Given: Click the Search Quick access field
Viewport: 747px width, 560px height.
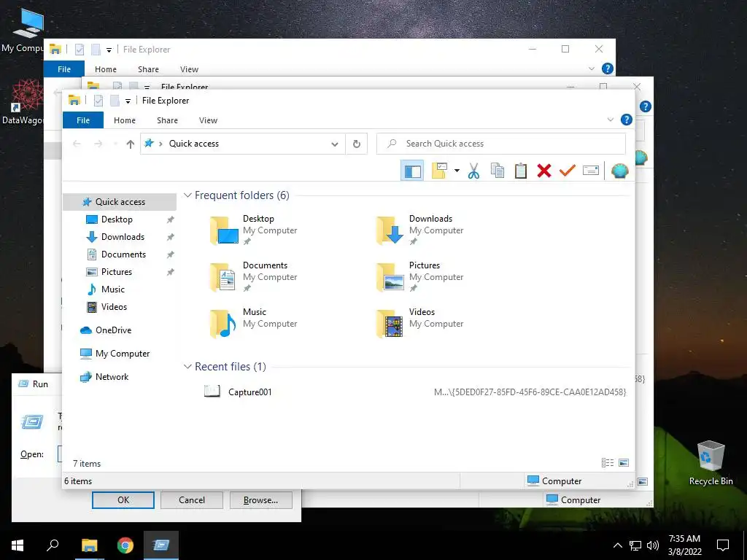Looking at the screenshot, I should click(x=500, y=144).
